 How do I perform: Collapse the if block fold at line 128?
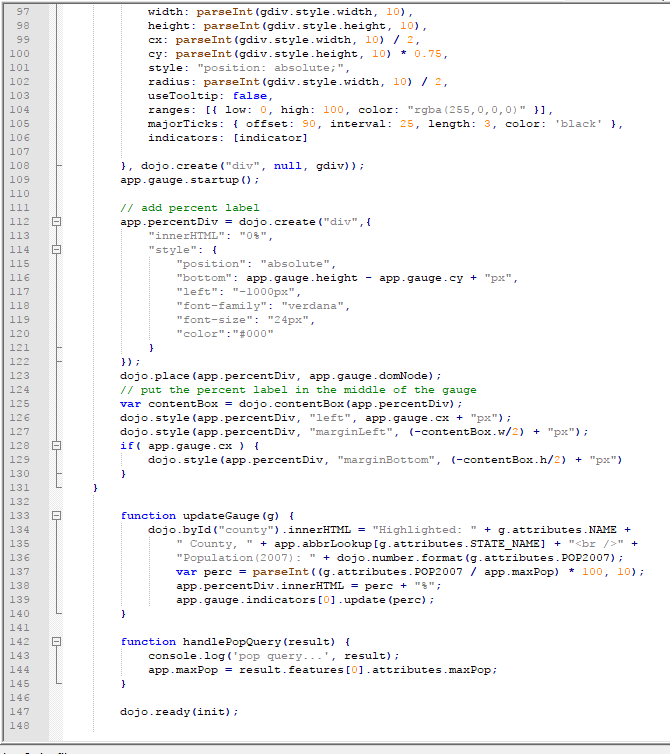click(x=56, y=446)
